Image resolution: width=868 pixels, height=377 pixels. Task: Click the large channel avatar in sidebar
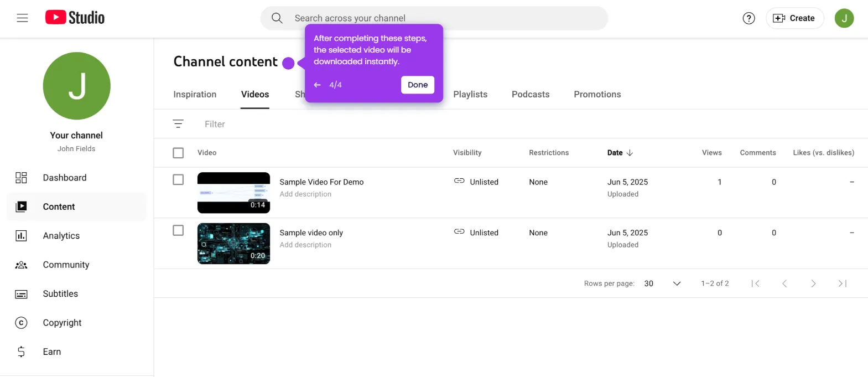coord(77,86)
